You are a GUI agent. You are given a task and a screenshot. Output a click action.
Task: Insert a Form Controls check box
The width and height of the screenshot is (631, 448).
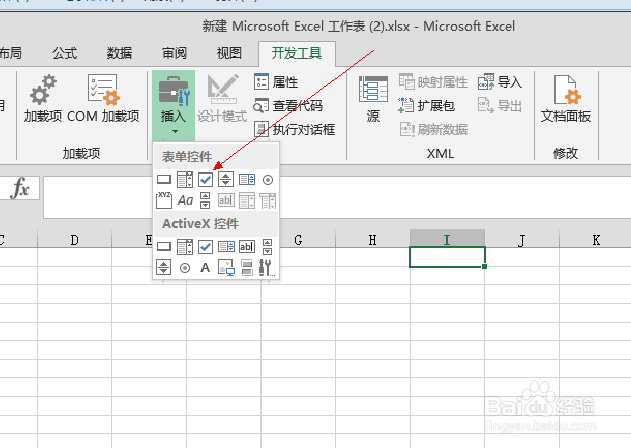point(205,180)
